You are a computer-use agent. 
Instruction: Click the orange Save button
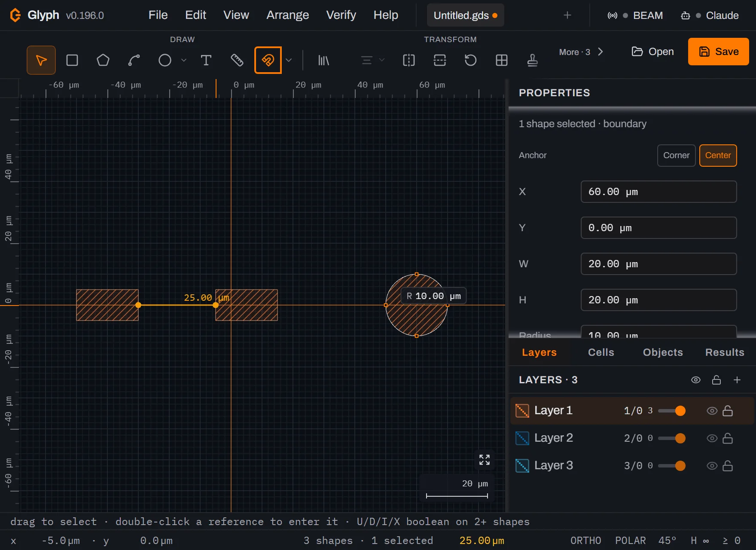[719, 52]
